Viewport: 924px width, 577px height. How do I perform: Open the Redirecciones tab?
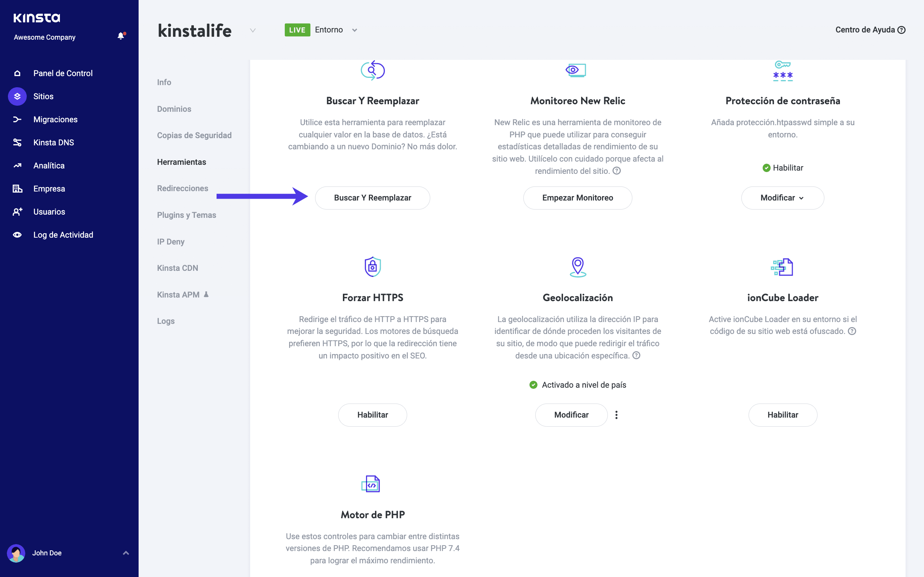pyautogui.click(x=183, y=188)
